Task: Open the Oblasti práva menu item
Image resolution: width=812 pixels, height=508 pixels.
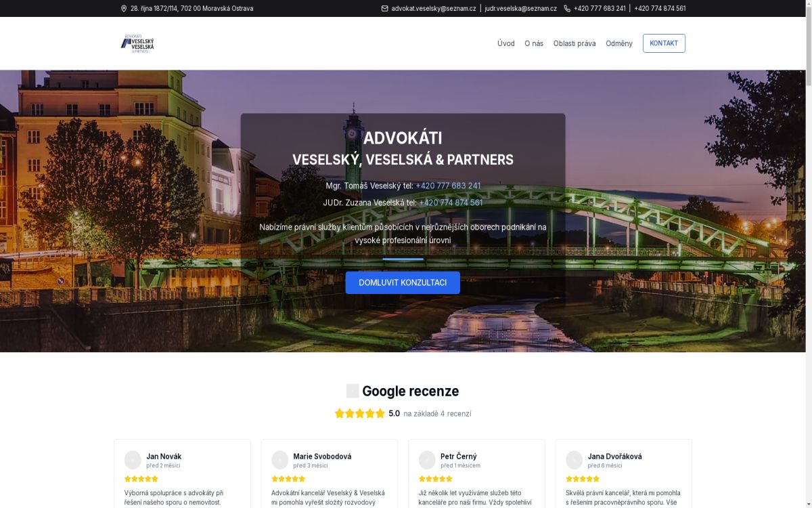Action: click(x=574, y=43)
